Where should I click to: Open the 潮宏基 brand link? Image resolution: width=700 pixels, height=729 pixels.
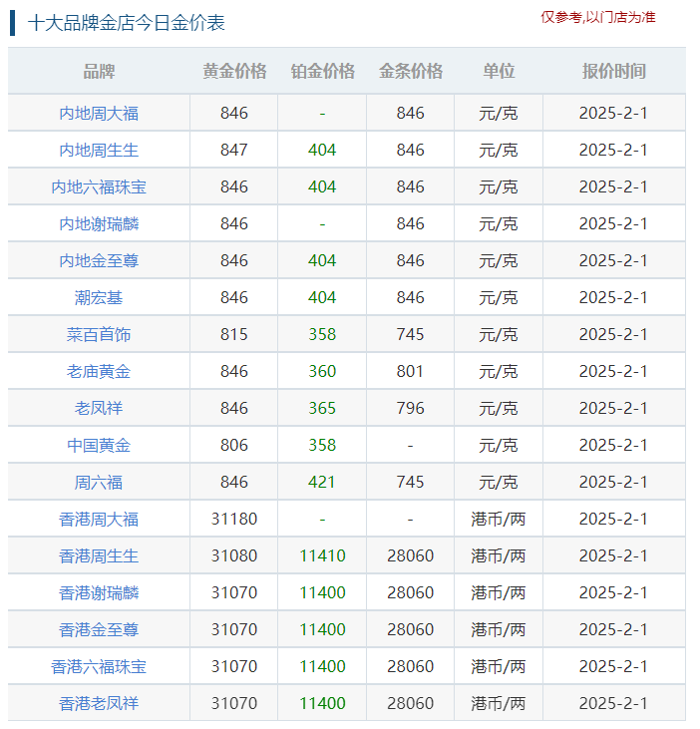[99, 297]
